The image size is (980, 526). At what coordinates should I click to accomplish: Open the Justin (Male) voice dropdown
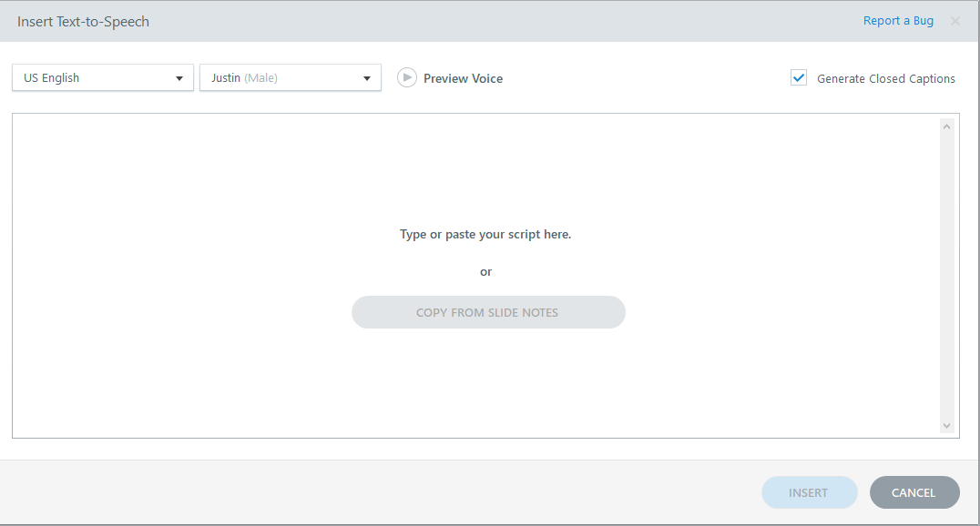tap(290, 78)
